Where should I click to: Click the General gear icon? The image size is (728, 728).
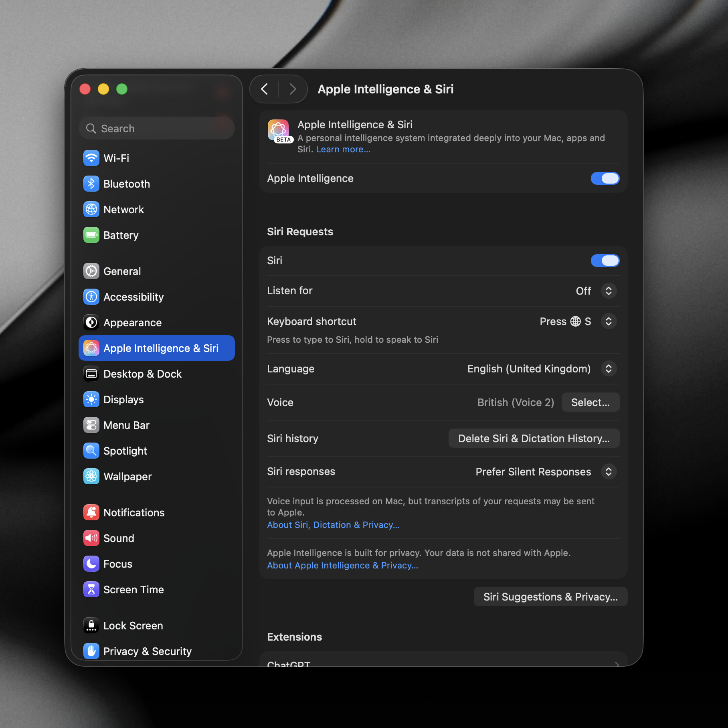(x=91, y=271)
